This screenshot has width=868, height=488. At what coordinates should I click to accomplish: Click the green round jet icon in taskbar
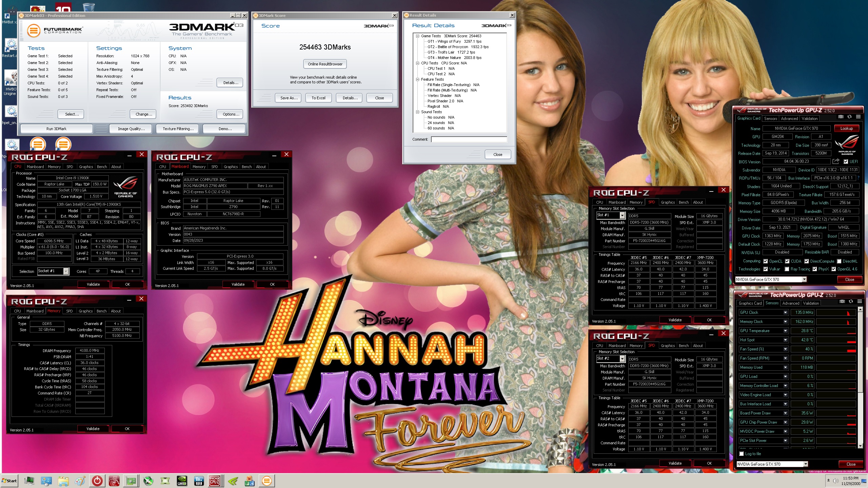coord(148,481)
